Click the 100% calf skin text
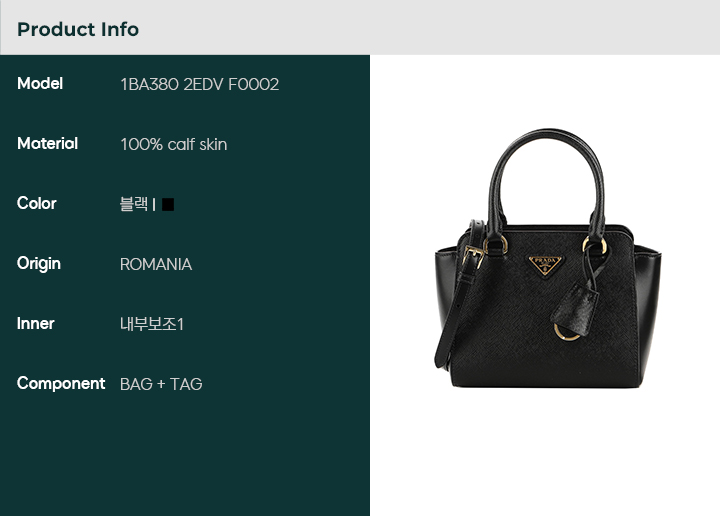720x516 pixels. click(x=174, y=145)
